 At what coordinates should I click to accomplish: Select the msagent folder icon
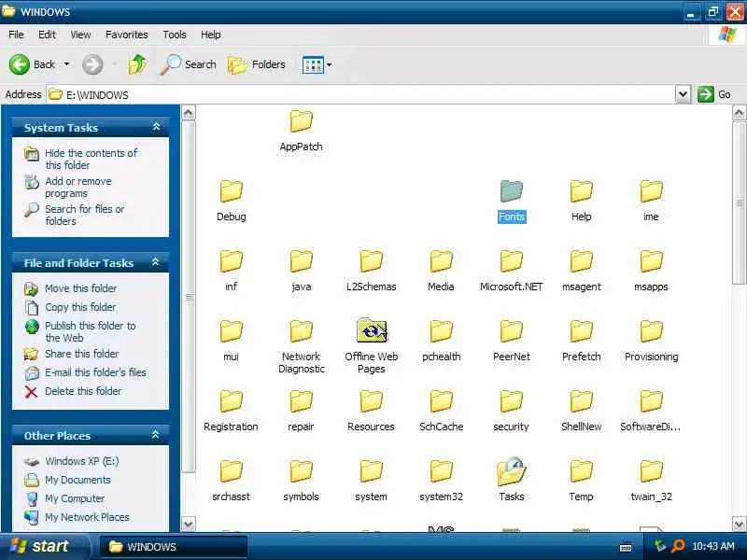click(x=581, y=261)
